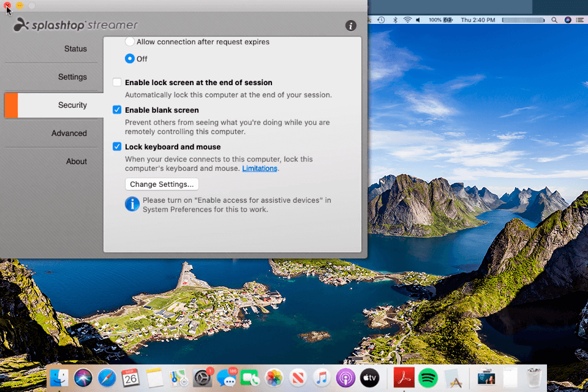Click the blue info icon beside assistive devices note
Viewport: 588px width, 392px height.
[x=132, y=204]
